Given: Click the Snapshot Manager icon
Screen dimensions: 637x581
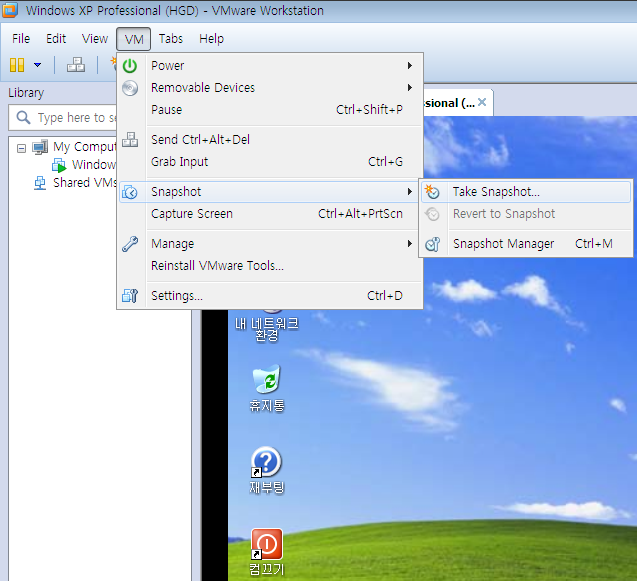Looking at the screenshot, I should coord(432,244).
